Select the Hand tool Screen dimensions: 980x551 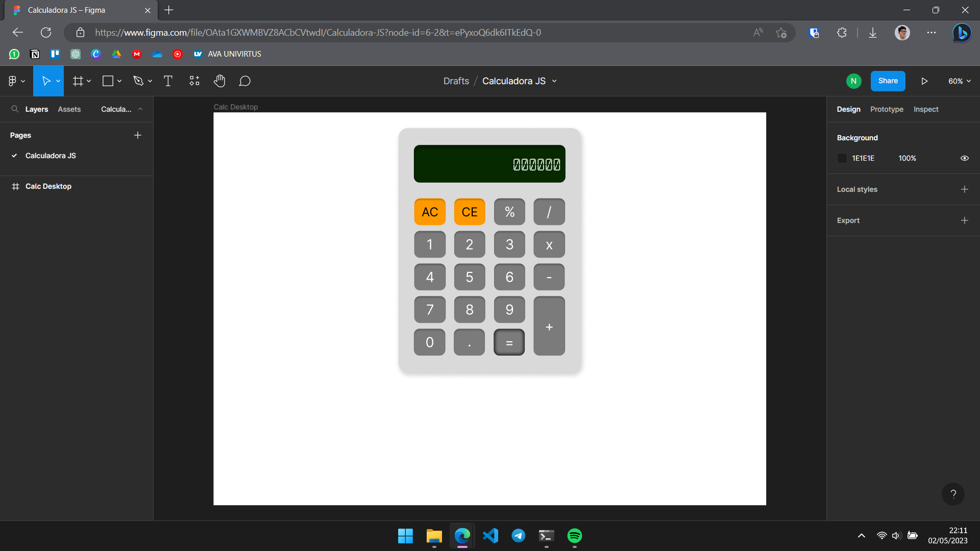219,81
